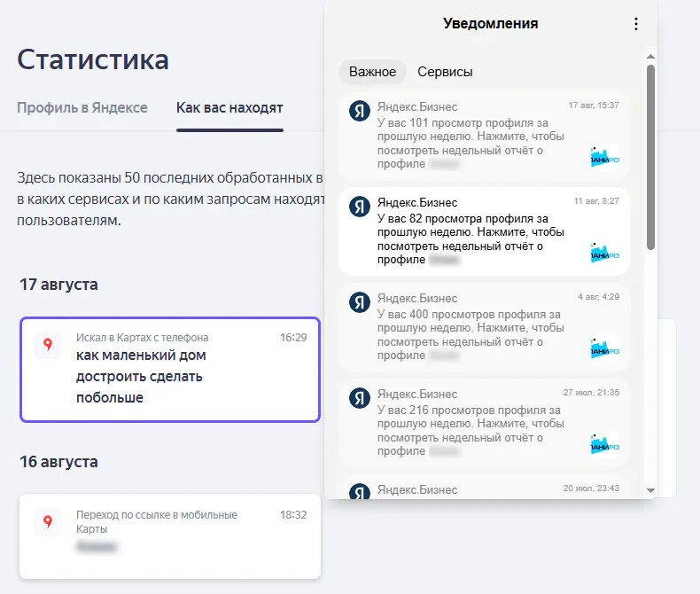The height and width of the screenshot is (594, 700).
Task: Click the Искал в Картах с телефона label
Action: (142, 338)
